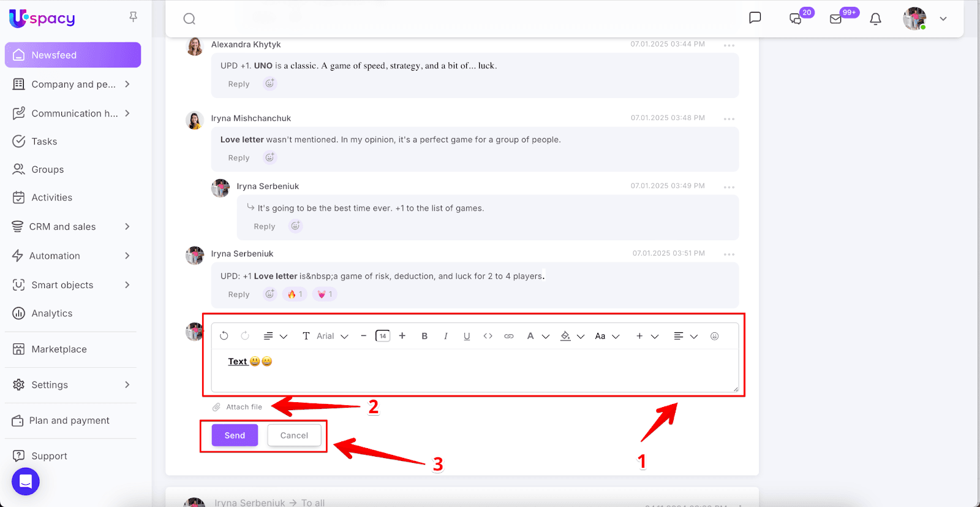Go to Analytics in the sidebar
The width and height of the screenshot is (980, 507).
tap(51, 313)
